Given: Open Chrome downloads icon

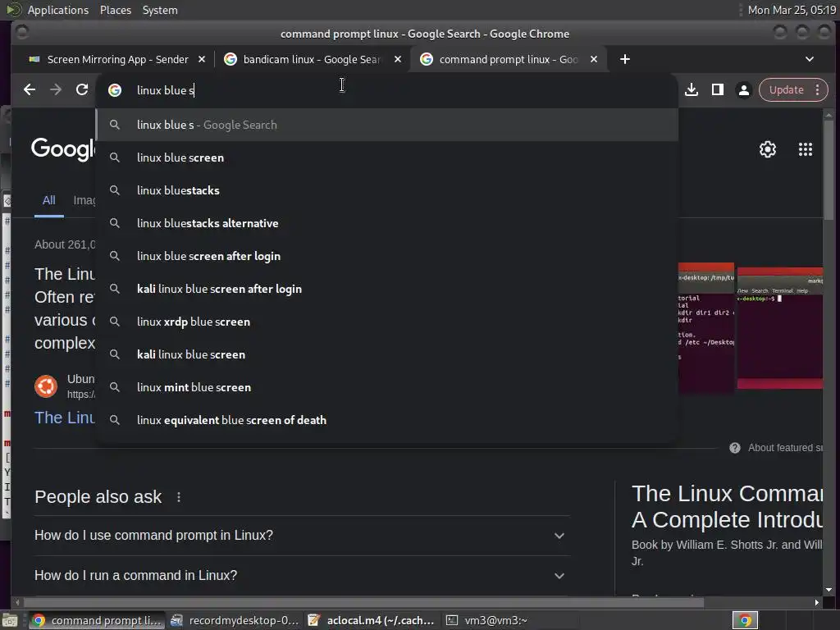Looking at the screenshot, I should click(x=692, y=90).
